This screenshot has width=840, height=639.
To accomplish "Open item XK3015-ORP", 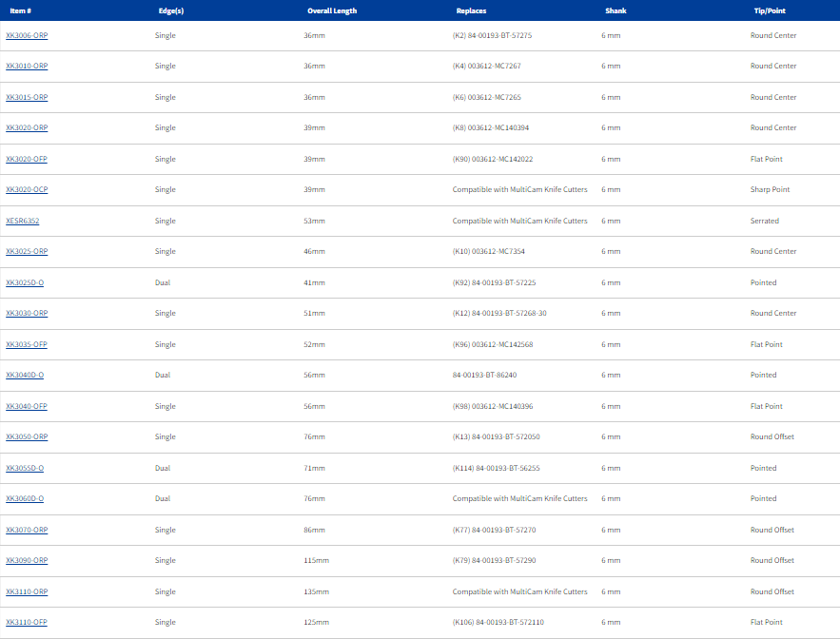I will [27, 97].
